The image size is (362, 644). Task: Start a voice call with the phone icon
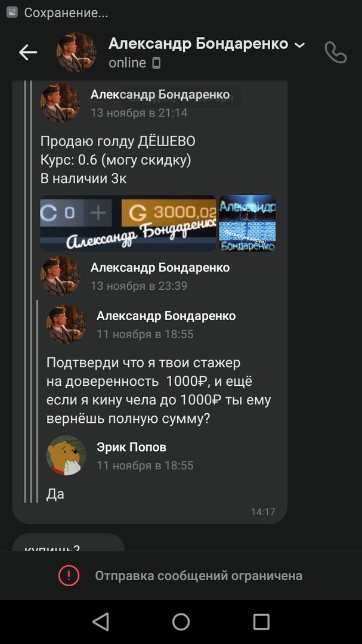336,52
